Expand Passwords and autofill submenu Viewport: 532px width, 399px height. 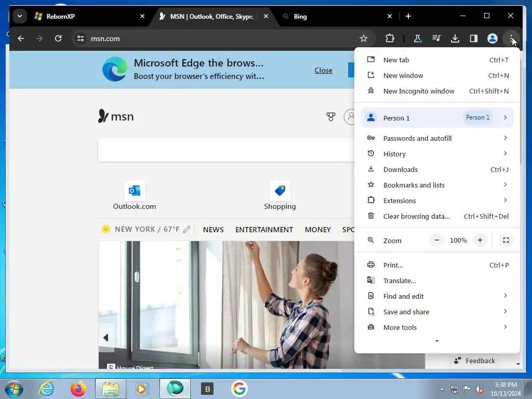437,138
